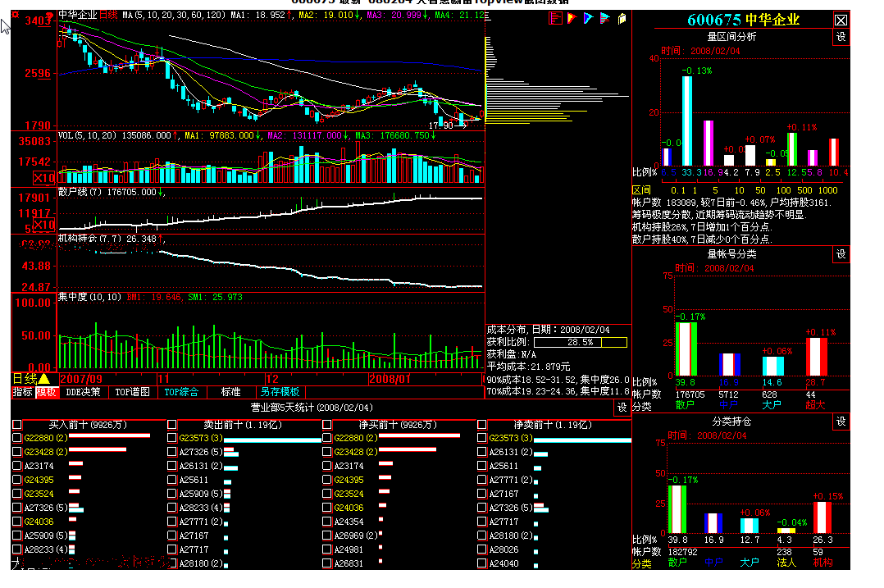Check the A23174 box under 净买前十
Viewport: 884px width, 588px height.
point(327,466)
